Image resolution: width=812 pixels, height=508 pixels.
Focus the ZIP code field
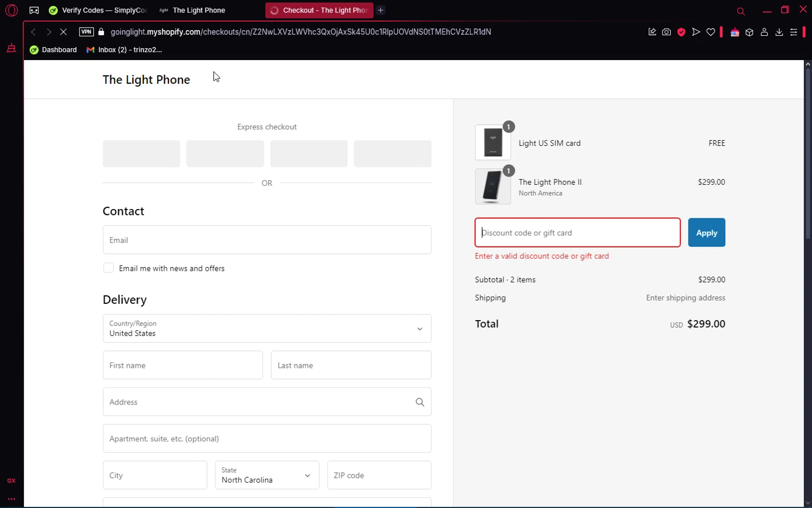coord(379,475)
